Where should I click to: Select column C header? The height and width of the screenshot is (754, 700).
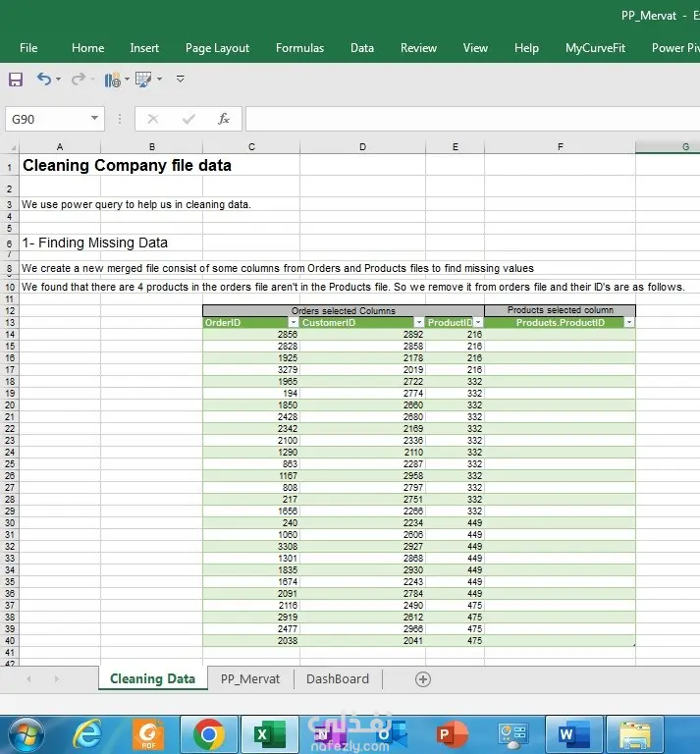coord(251,146)
